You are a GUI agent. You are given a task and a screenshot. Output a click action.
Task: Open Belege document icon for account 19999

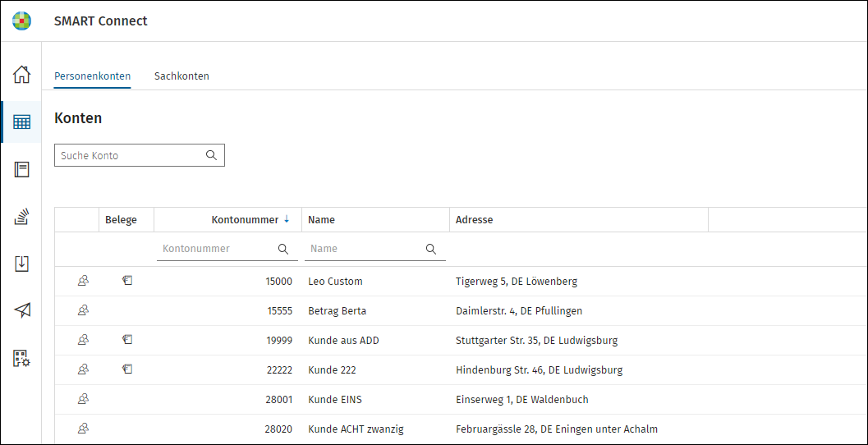[x=127, y=339]
